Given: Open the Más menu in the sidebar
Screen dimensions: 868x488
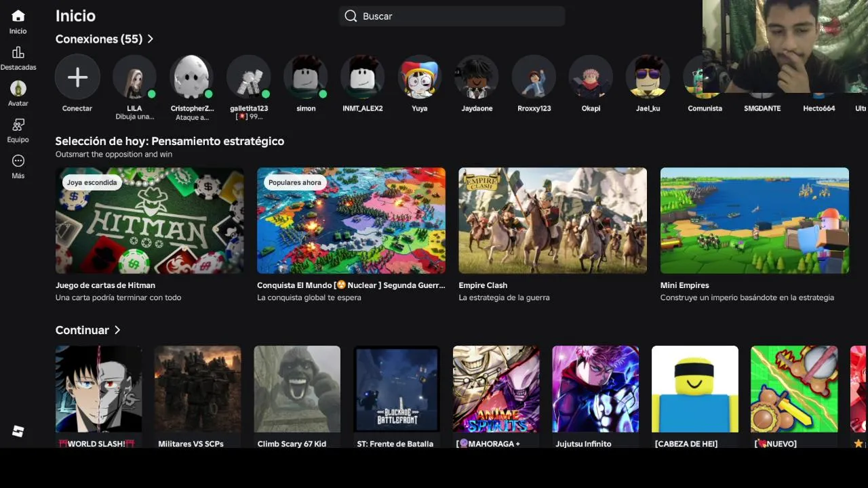Looking at the screenshot, I should coord(18,161).
